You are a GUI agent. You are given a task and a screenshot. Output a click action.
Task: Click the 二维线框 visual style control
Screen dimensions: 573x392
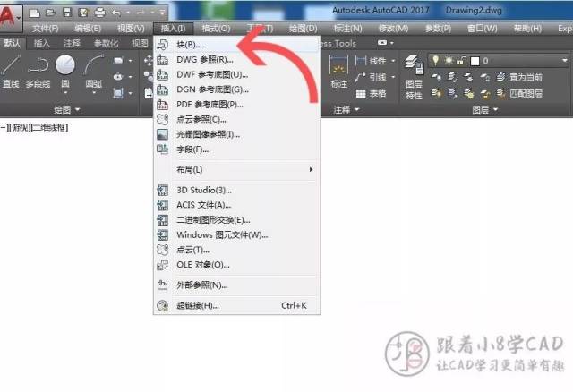pyautogui.click(x=50, y=127)
